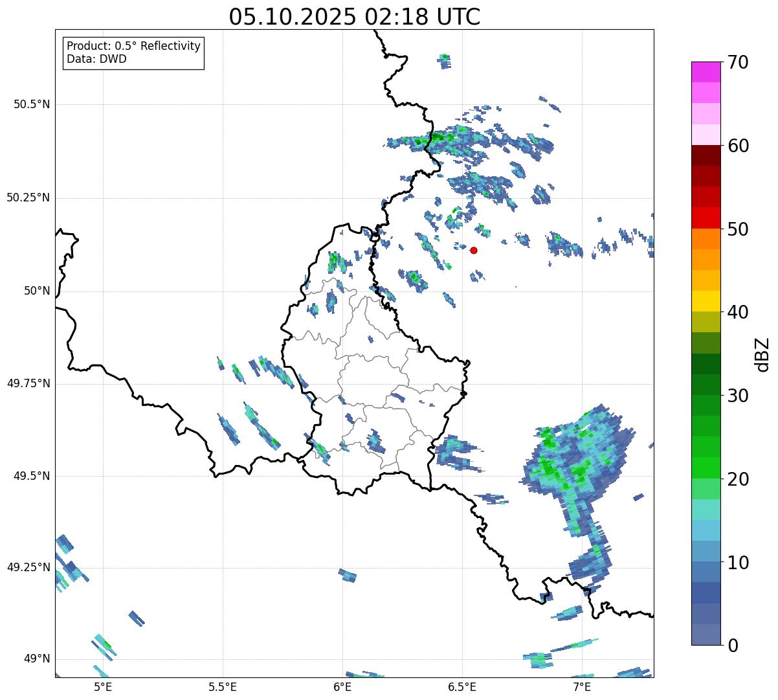Click the 6°E longitude label
778x700 pixels.
click(342, 686)
